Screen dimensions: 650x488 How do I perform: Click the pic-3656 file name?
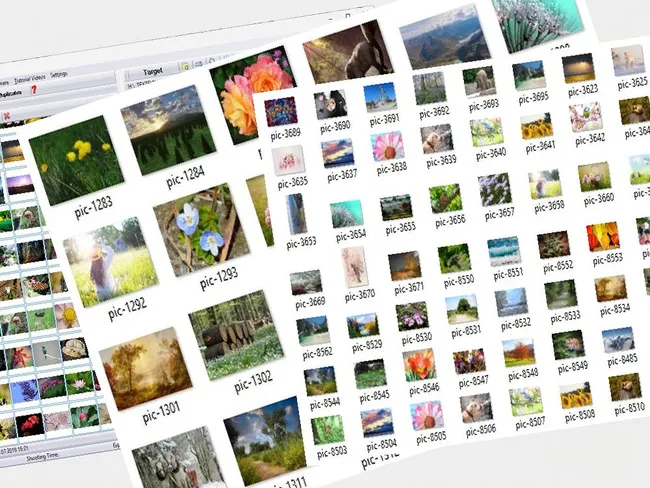pos(450,221)
